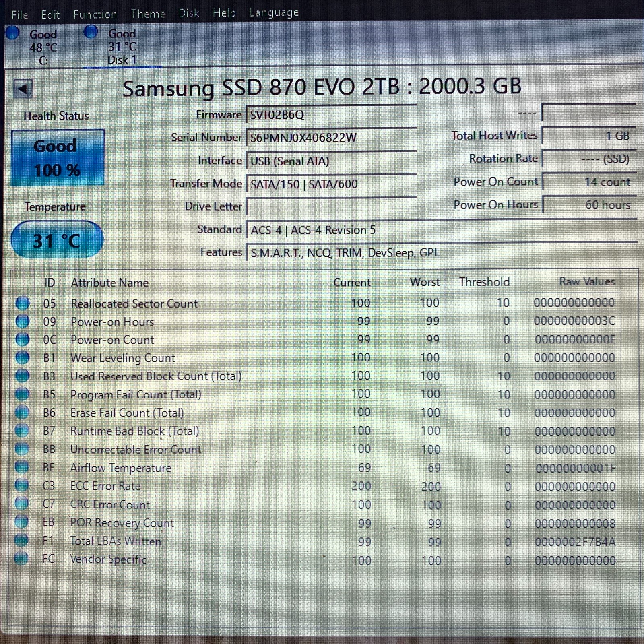Click the Current column header
Image resolution: width=644 pixels, height=644 pixels.
352,282
